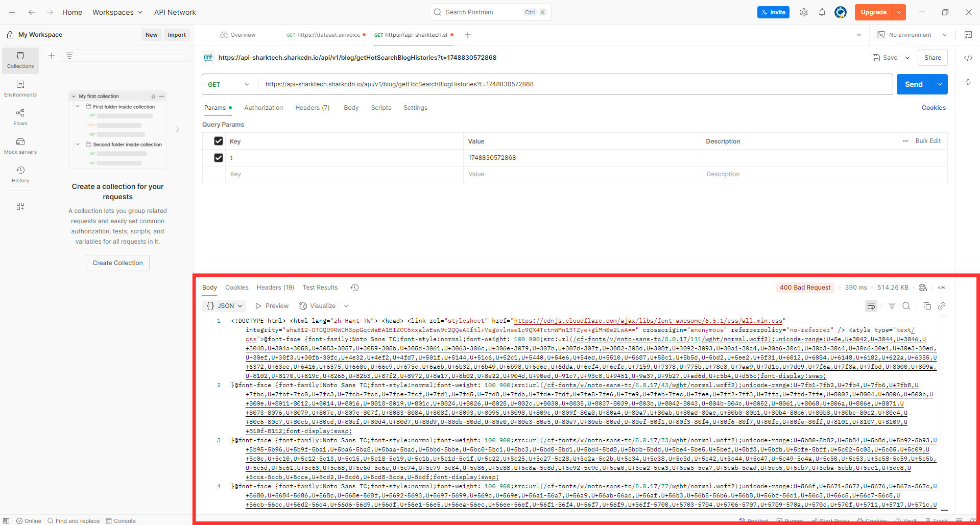Open the notifications bell

tap(822, 12)
